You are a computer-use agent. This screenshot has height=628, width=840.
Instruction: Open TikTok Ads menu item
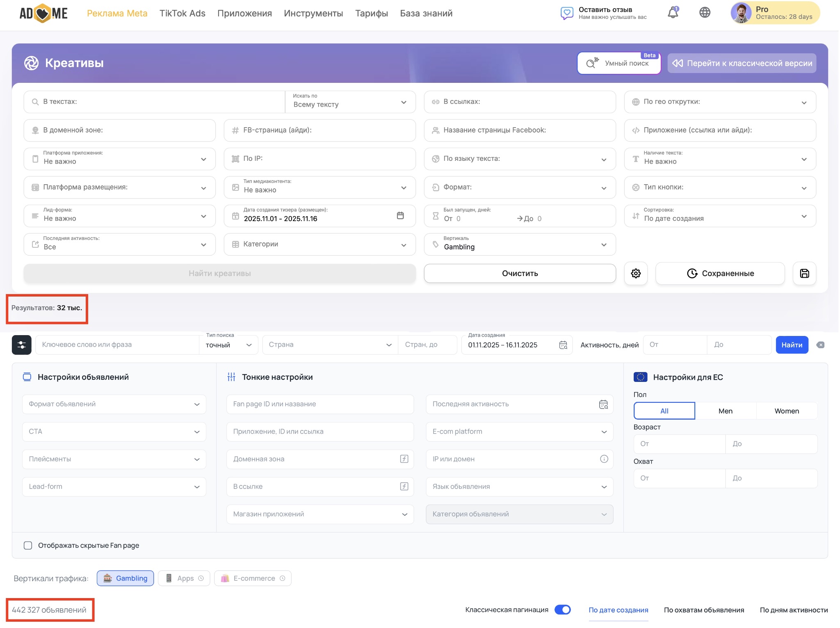pyautogui.click(x=182, y=14)
